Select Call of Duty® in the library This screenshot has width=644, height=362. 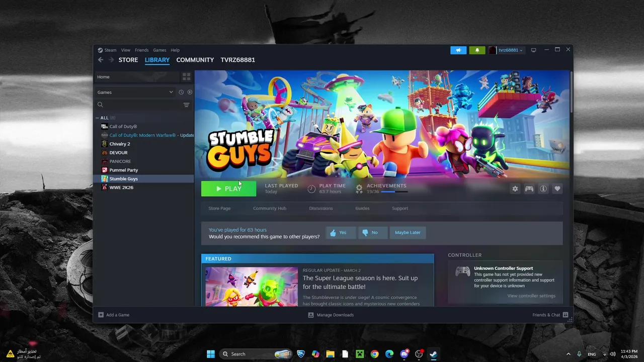click(x=123, y=127)
